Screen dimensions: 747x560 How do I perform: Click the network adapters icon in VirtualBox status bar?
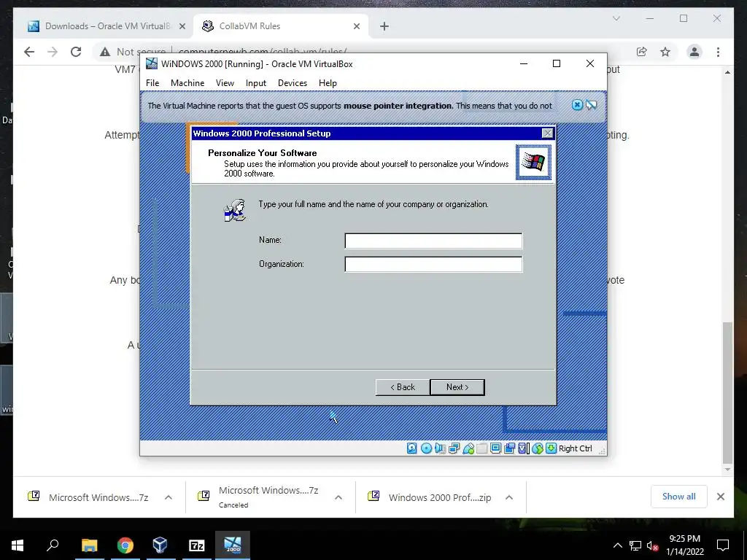(x=454, y=448)
